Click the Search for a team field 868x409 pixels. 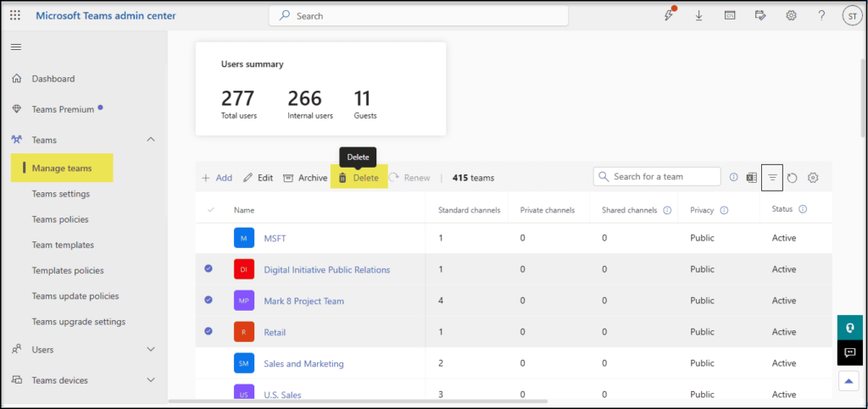pyautogui.click(x=657, y=177)
